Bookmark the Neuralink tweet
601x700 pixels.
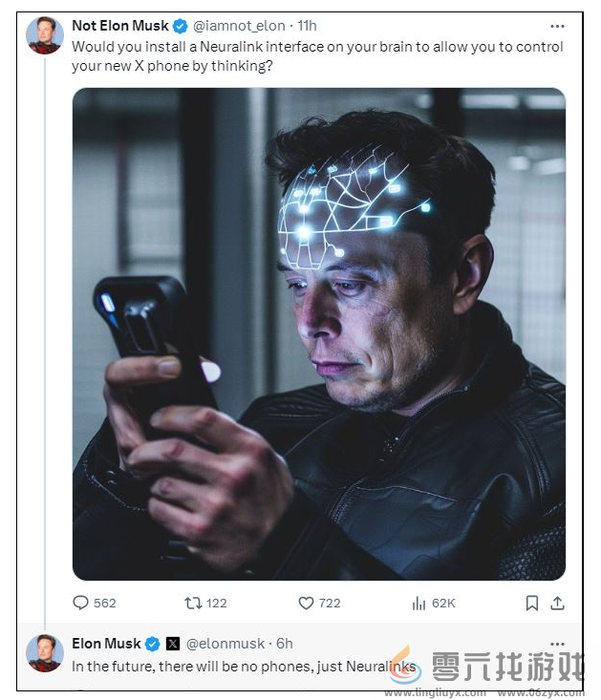pos(532,603)
